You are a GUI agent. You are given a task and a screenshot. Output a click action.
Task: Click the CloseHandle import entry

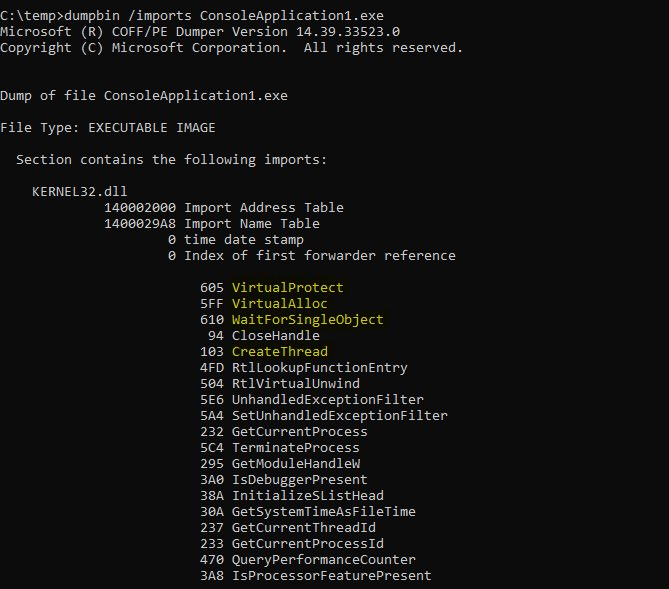(275, 336)
